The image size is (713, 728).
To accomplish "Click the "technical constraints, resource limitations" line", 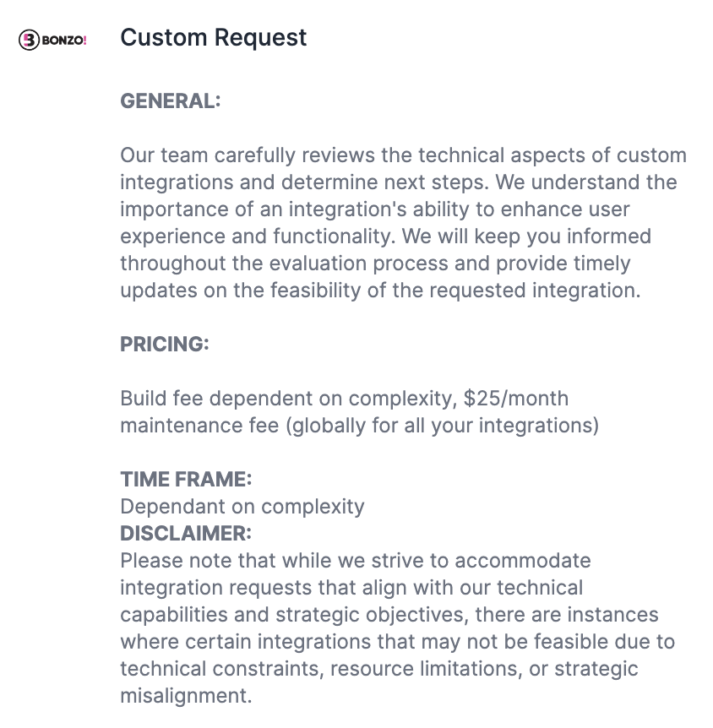I will pyautogui.click(x=378, y=669).
